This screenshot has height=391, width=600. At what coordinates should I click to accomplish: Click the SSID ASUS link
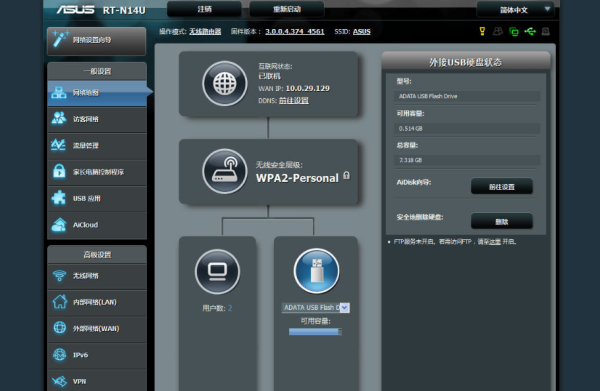click(x=362, y=31)
